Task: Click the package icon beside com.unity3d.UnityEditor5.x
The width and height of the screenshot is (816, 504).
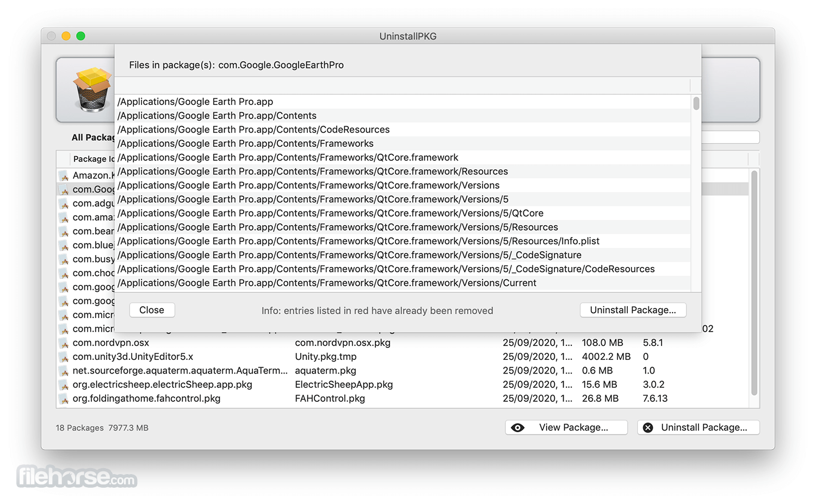Action: (x=64, y=357)
